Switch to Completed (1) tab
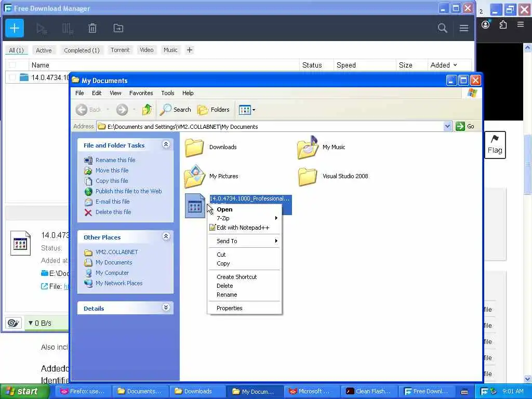The height and width of the screenshot is (399, 532). (82, 50)
